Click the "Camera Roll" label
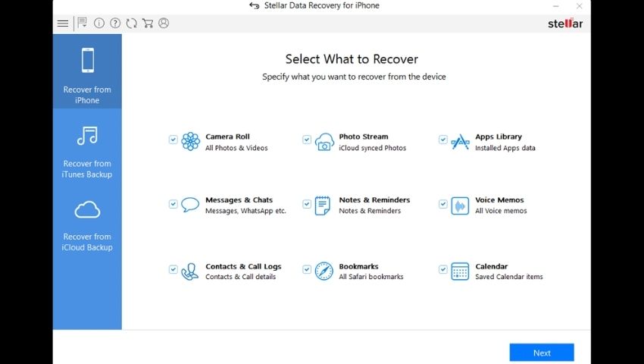644x364 pixels. coord(227,136)
